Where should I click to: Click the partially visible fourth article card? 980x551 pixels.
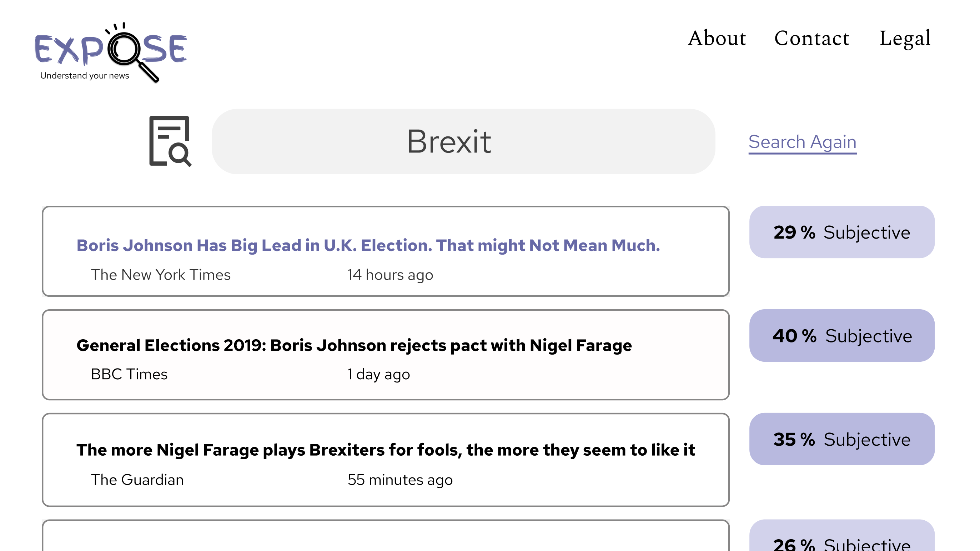pos(385,537)
